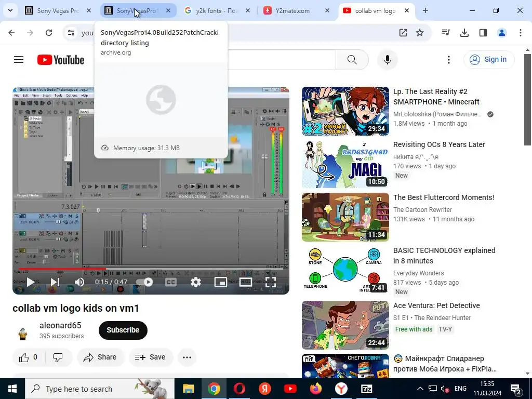Switch to the first Sony Vegas Pro tab
This screenshot has height=399, width=532.
tap(58, 10)
